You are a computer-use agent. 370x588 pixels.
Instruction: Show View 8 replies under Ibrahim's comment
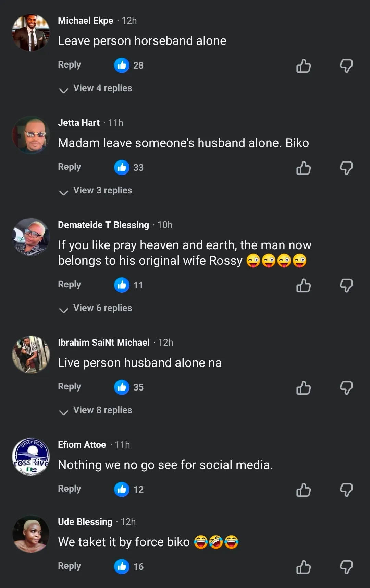point(102,410)
